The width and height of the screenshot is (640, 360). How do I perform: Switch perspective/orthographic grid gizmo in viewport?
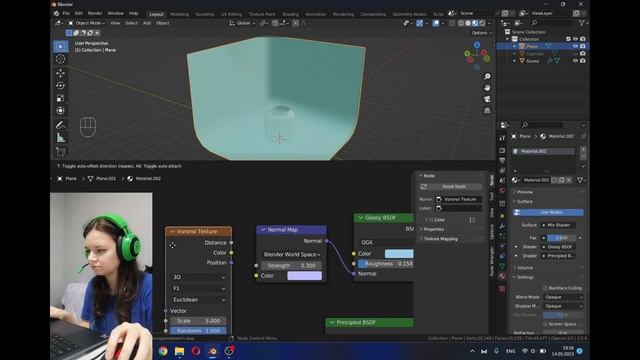tap(487, 111)
